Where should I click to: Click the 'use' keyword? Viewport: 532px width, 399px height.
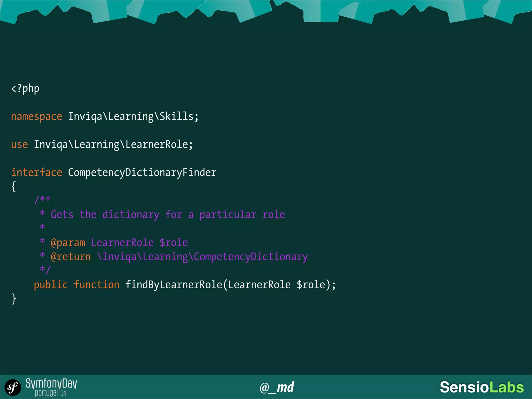pyautogui.click(x=19, y=144)
